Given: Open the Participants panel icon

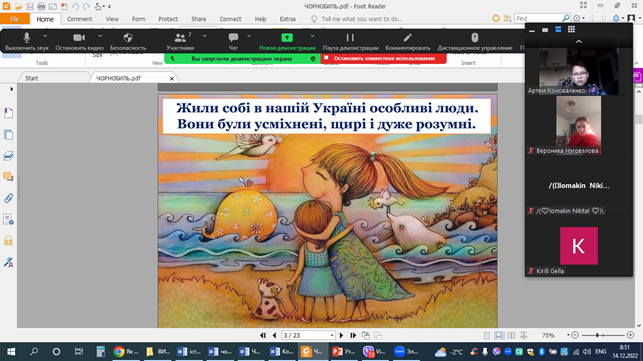Looking at the screenshot, I should (x=180, y=38).
